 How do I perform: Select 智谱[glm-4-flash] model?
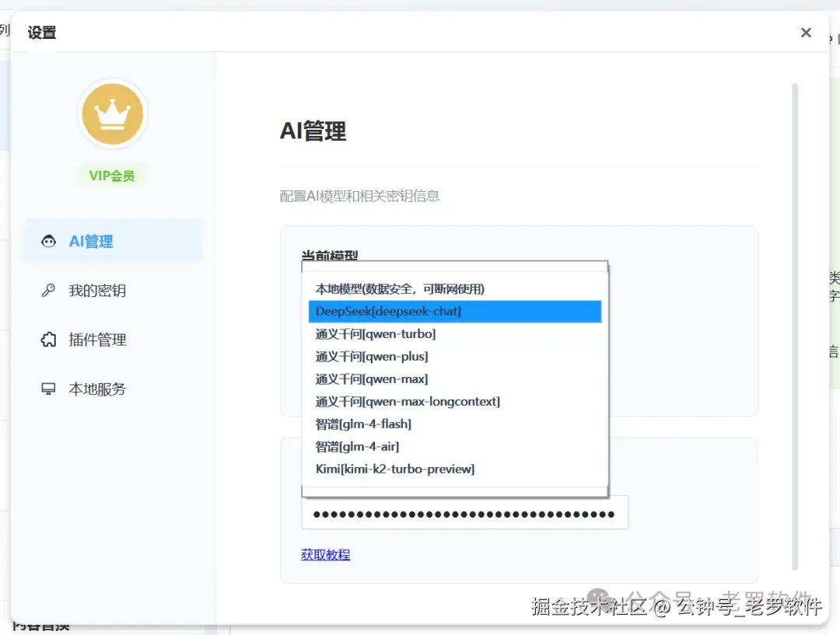(455, 424)
